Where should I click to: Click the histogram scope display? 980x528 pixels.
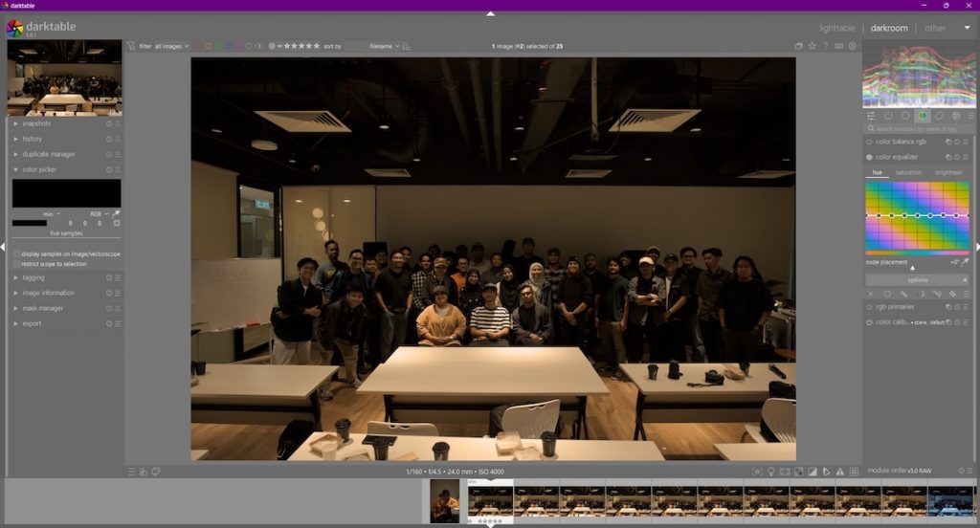coord(919,77)
